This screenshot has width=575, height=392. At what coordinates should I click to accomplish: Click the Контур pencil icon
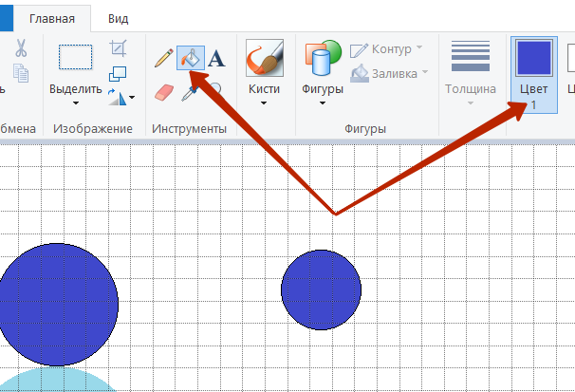coord(359,50)
